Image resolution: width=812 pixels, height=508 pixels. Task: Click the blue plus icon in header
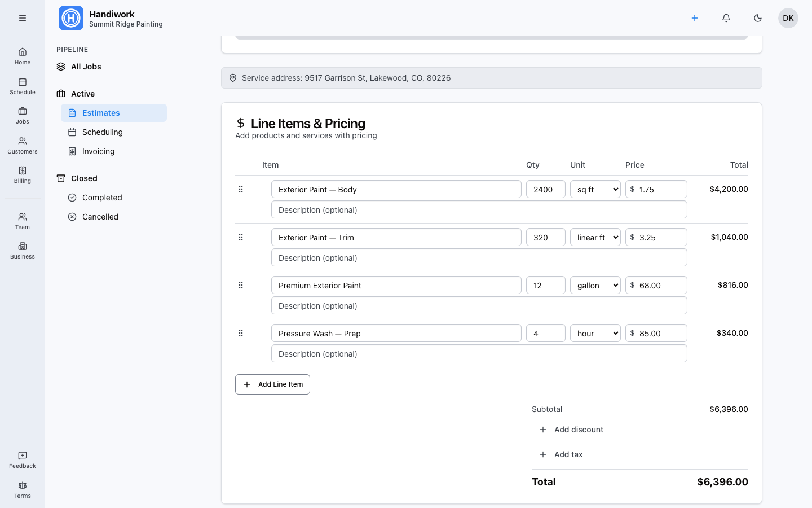695,18
